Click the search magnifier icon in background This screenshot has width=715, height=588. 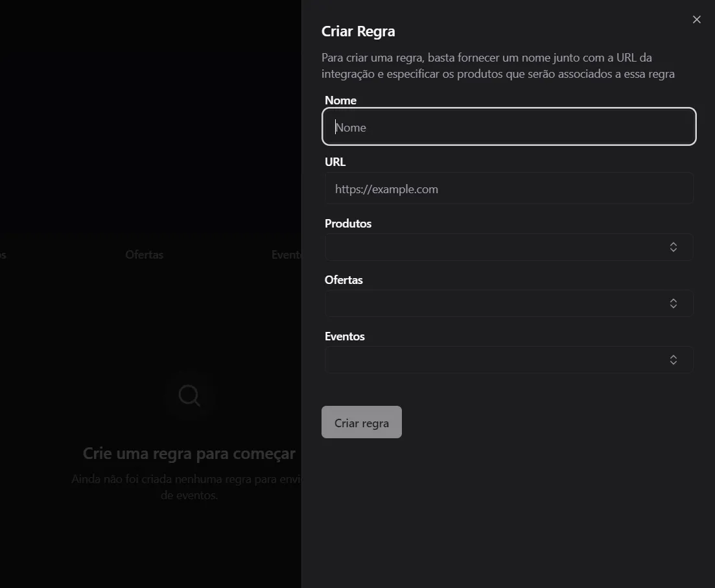[189, 395]
